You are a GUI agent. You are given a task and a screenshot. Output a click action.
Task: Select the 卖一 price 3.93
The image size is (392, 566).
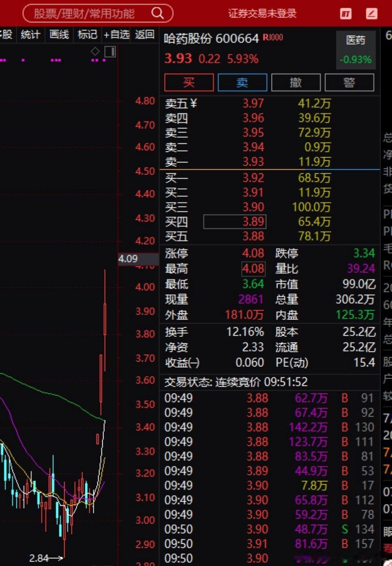(253, 162)
